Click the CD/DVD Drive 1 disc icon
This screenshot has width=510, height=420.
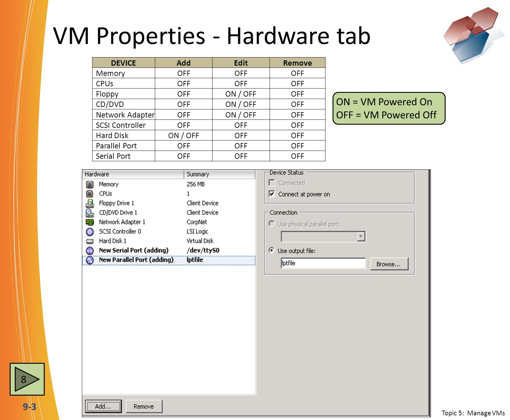coord(90,213)
